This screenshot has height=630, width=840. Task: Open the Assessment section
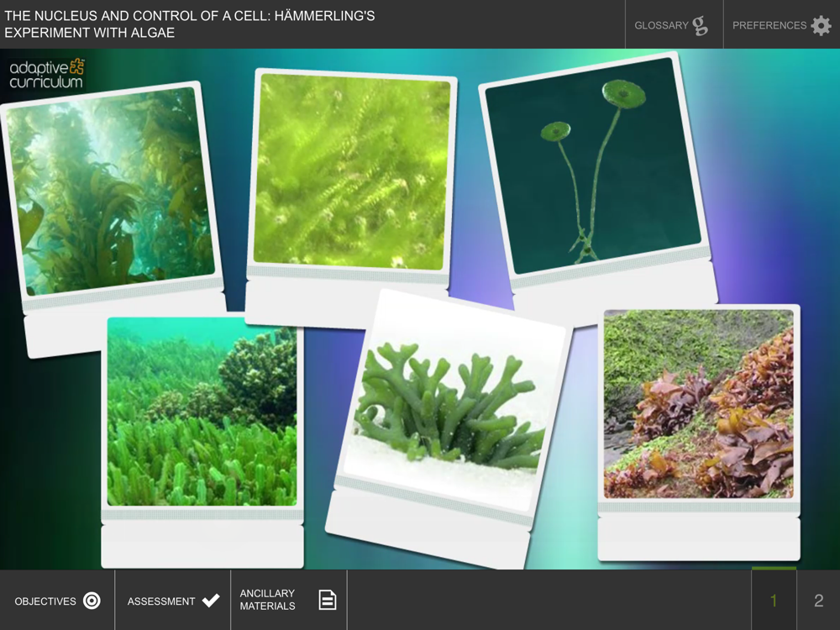[x=173, y=601]
